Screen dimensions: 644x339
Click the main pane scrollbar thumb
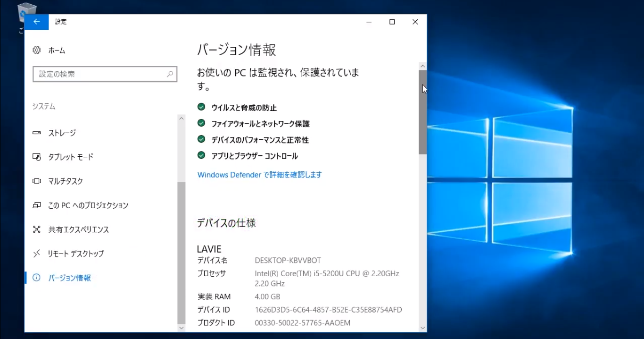[423, 112]
